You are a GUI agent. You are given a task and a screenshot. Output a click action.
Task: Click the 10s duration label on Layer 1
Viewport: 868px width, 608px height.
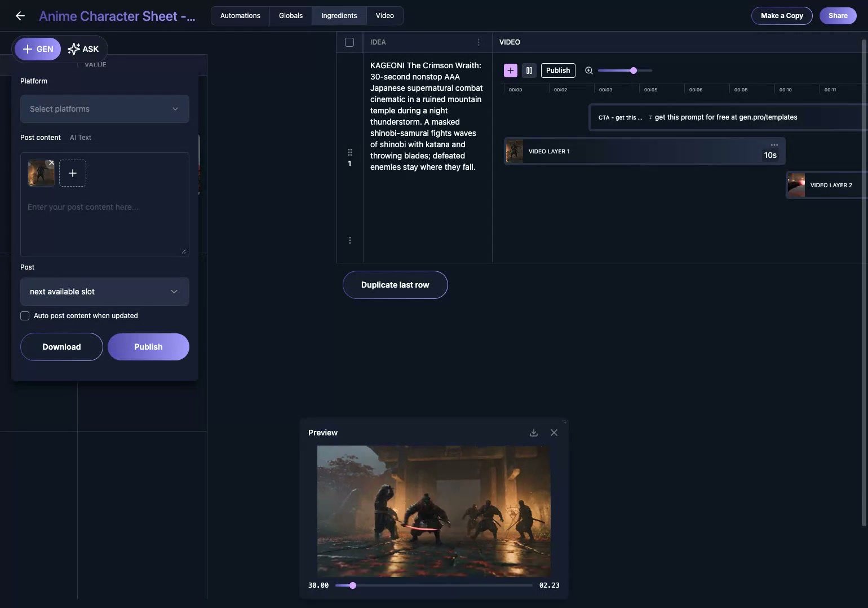coord(770,155)
